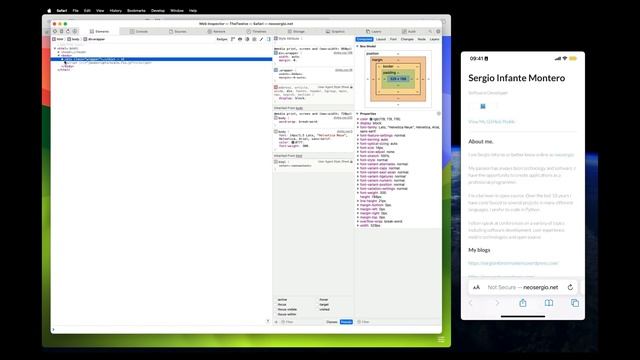Open the Graphics tab

(335, 31)
